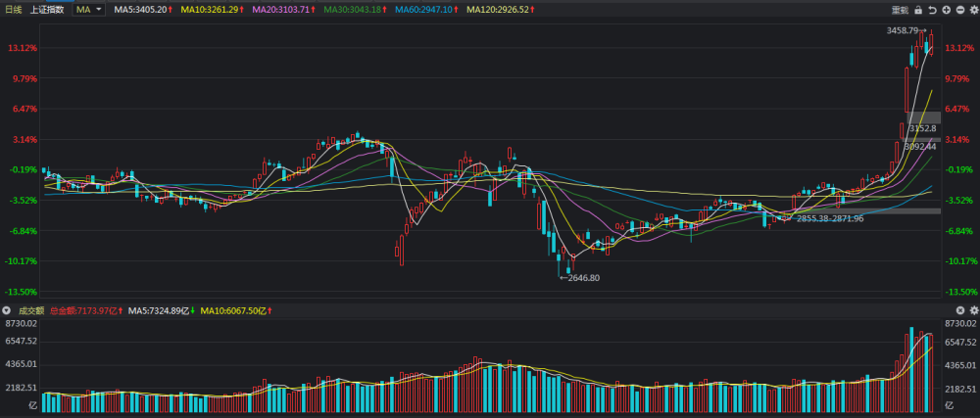The image size is (980, 418).
Task: Click the 3458.79 high price marker
Action: [x=902, y=31]
